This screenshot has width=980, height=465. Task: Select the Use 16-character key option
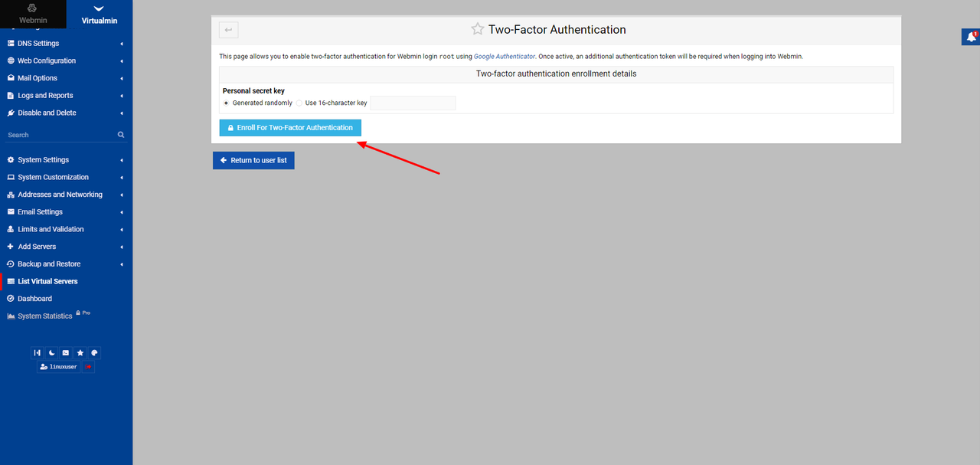[299, 103]
